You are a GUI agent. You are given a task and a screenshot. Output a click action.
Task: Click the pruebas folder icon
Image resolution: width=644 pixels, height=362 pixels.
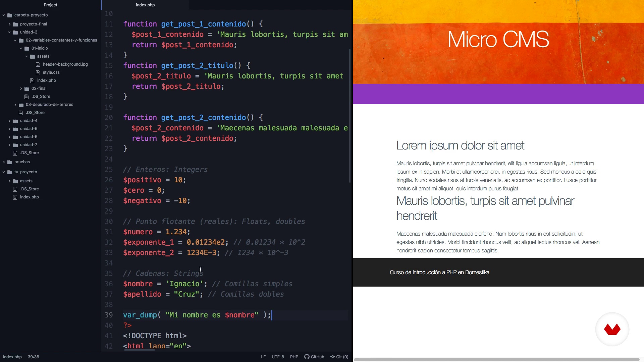pyautogui.click(x=10, y=162)
